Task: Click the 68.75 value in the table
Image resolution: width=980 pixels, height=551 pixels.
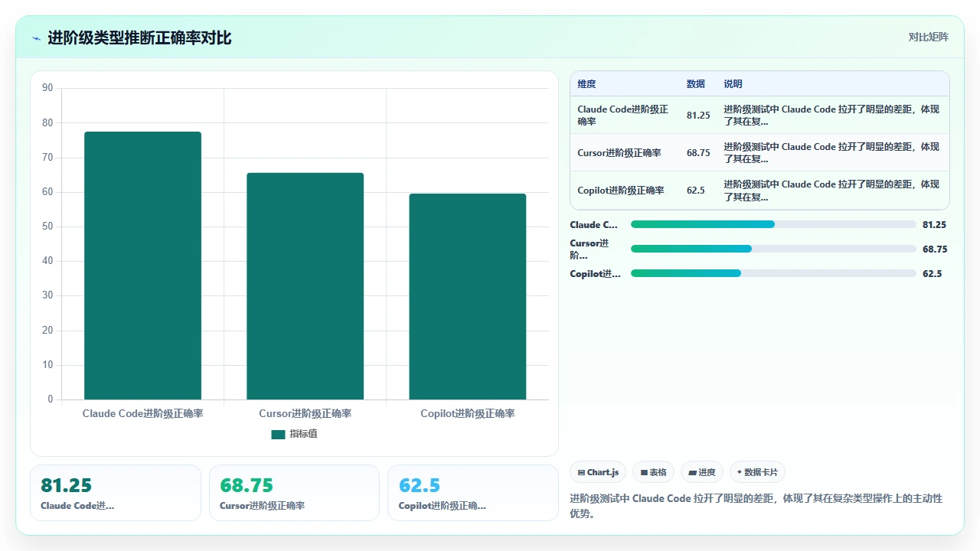Action: click(x=698, y=153)
